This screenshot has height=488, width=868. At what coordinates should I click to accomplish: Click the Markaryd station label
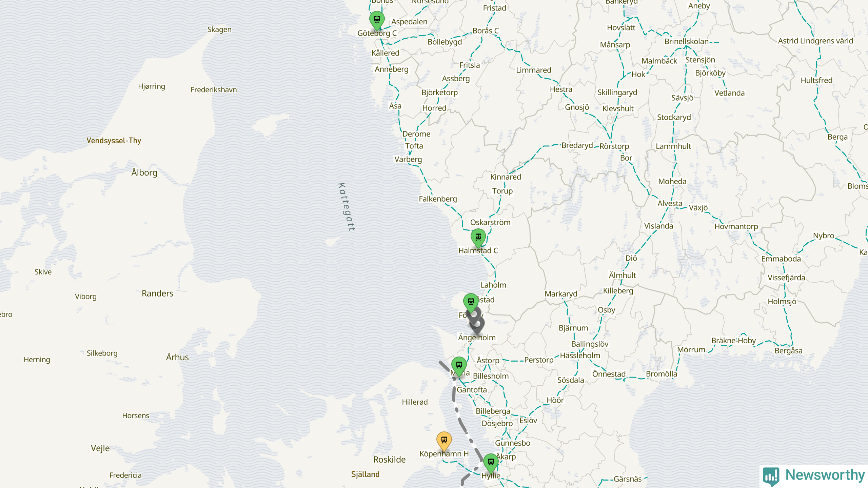point(561,294)
